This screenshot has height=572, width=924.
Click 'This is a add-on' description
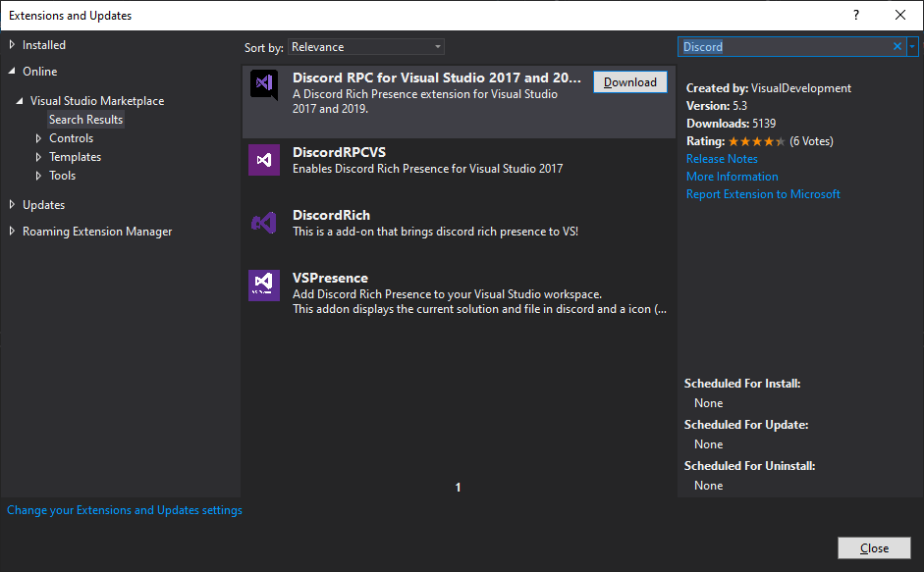click(435, 232)
